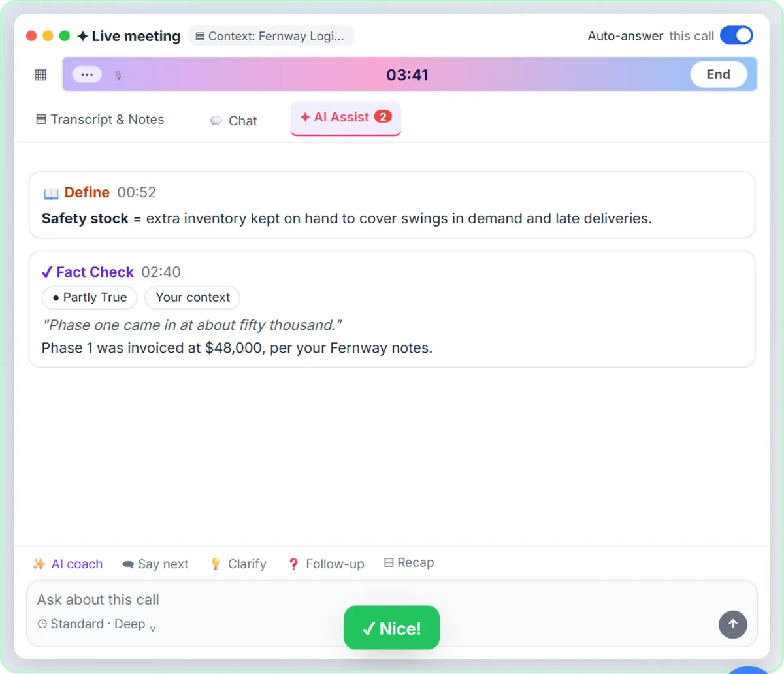784x674 pixels.
Task: Click the Your context chip
Action: 193,298
